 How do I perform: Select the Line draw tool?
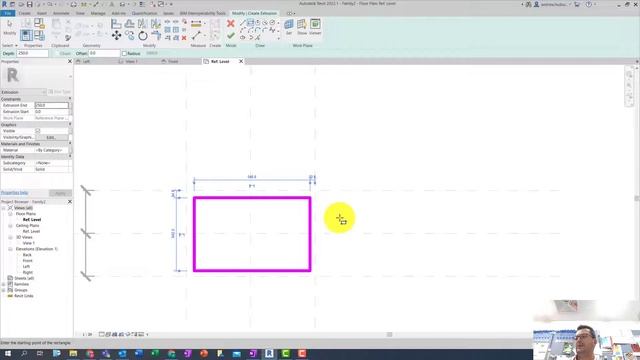pos(242,23)
